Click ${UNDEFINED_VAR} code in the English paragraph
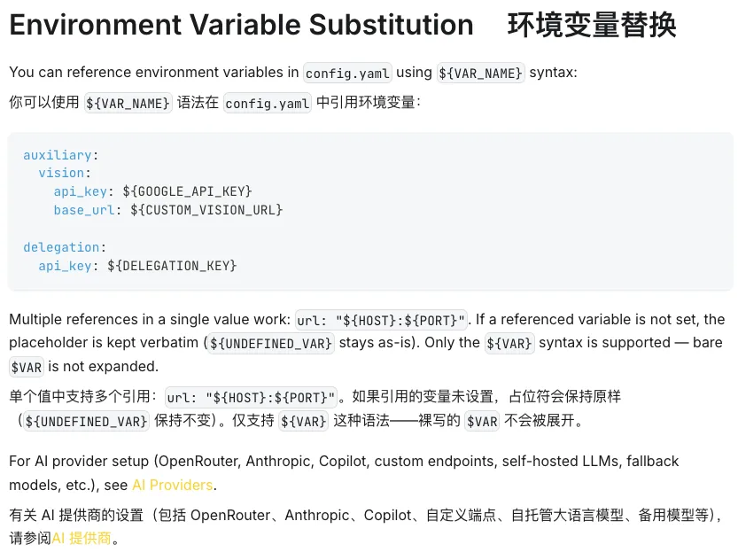This screenshot has width=738, height=560. click(x=271, y=343)
